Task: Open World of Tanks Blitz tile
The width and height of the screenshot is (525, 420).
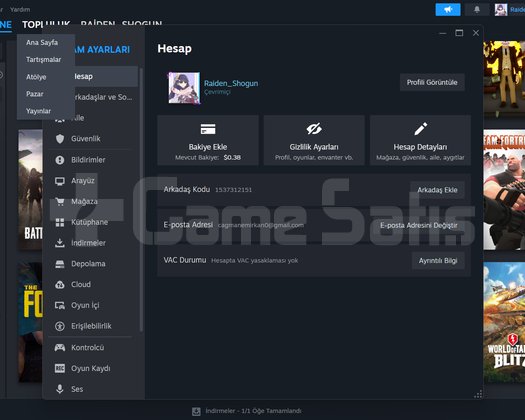Action: pyautogui.click(x=504, y=323)
